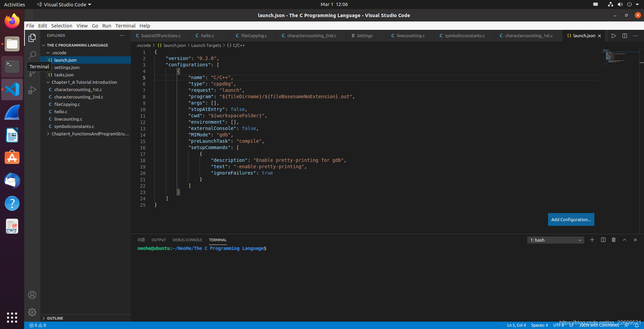Image resolution: width=644 pixels, height=329 pixels.
Task: Change indentation via Spaces: 4
Action: 539,325
